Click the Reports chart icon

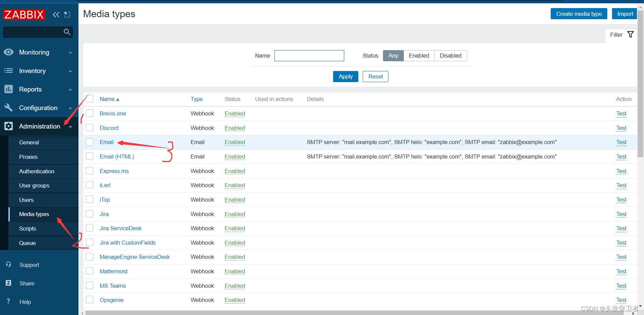pos(8,89)
